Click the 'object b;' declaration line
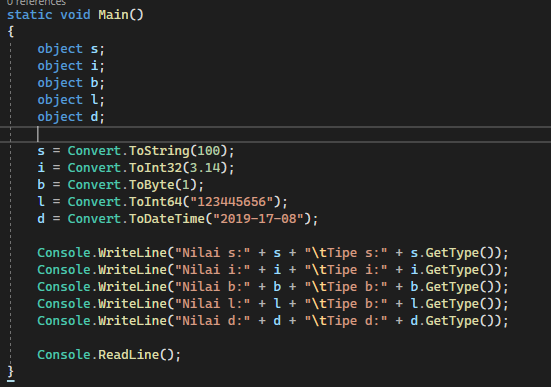551x387 pixels. point(71,83)
